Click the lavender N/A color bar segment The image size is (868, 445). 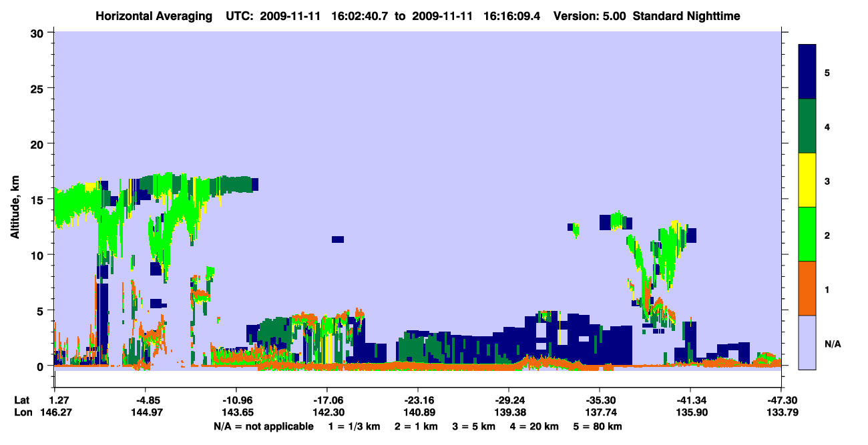pos(807,342)
